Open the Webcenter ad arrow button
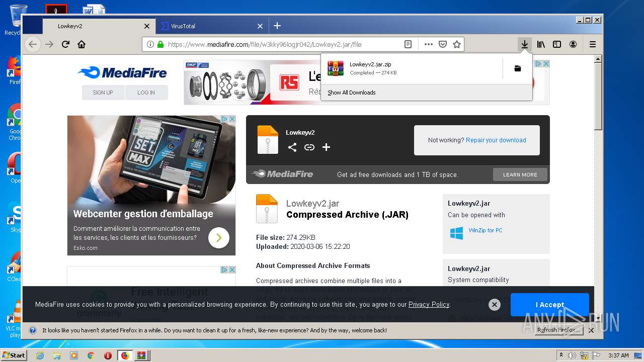 219,238
